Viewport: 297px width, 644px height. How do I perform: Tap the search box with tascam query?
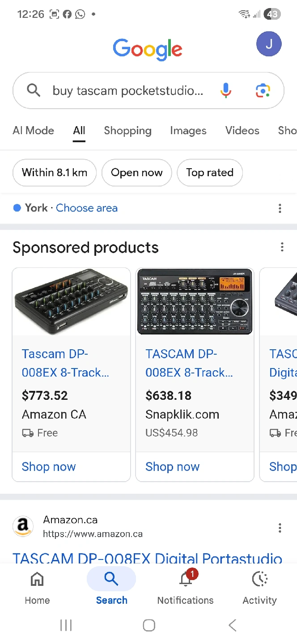127,91
